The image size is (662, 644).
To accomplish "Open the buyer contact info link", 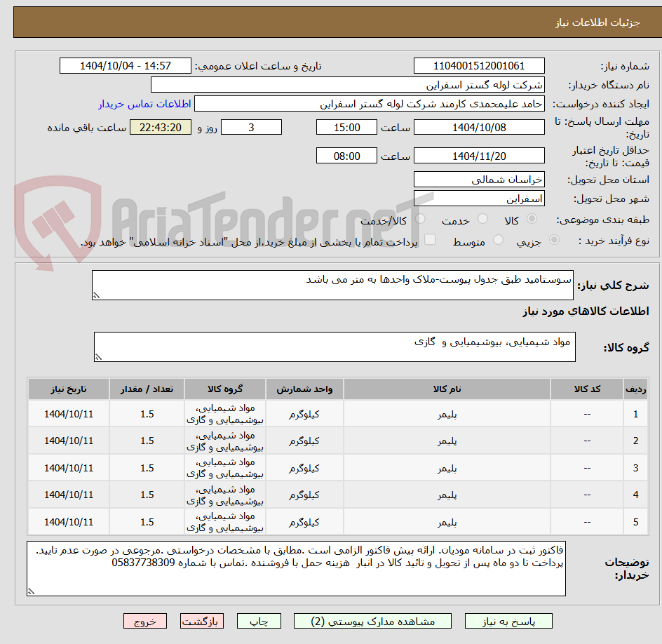I will [x=144, y=104].
